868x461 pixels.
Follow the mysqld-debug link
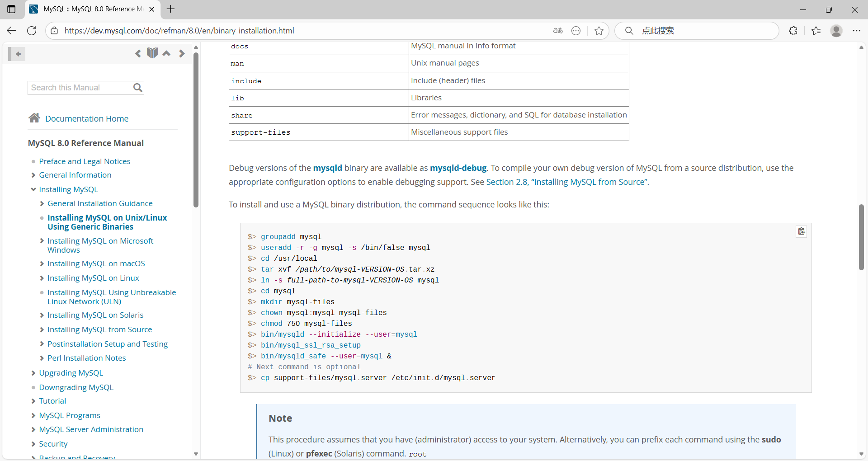458,168
